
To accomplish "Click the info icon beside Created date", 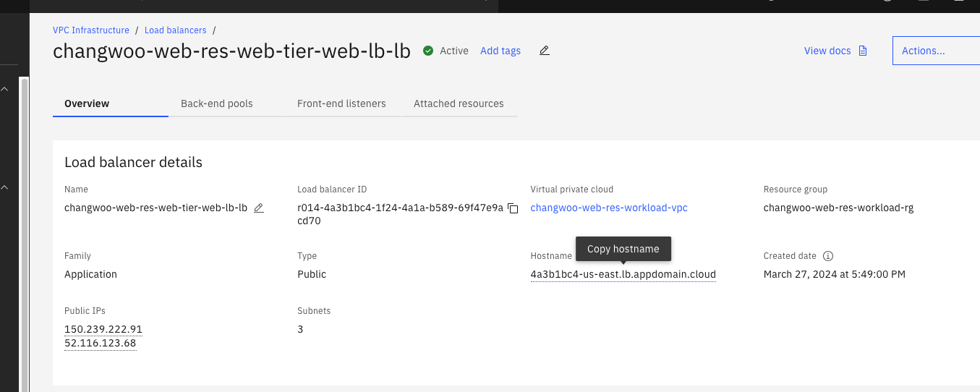I will [x=829, y=256].
